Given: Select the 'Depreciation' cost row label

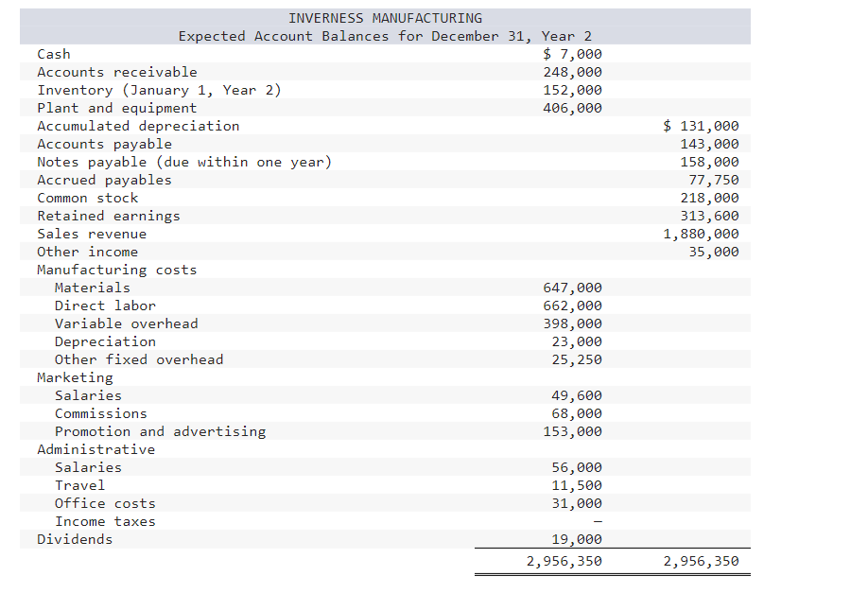Looking at the screenshot, I should coord(105,341).
